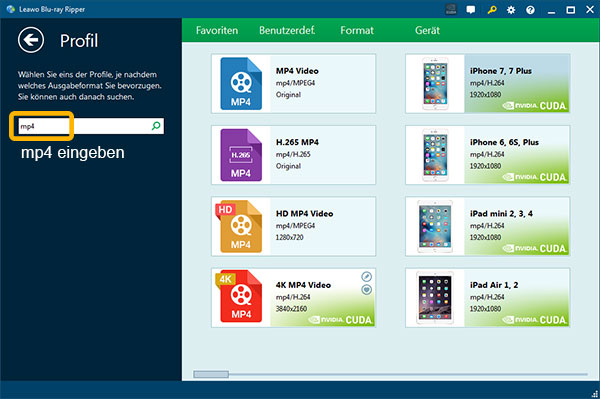Maximize the Leawo window
Viewport: 600px width, 399px height.
click(x=571, y=10)
